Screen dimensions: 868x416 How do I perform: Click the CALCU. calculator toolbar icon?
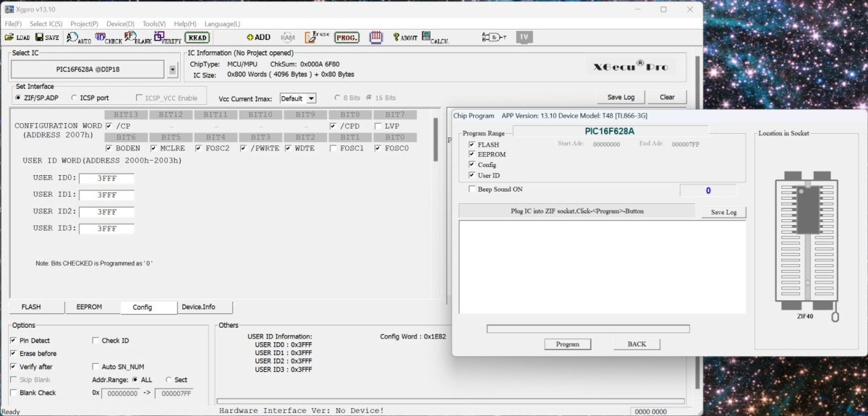pyautogui.click(x=435, y=37)
